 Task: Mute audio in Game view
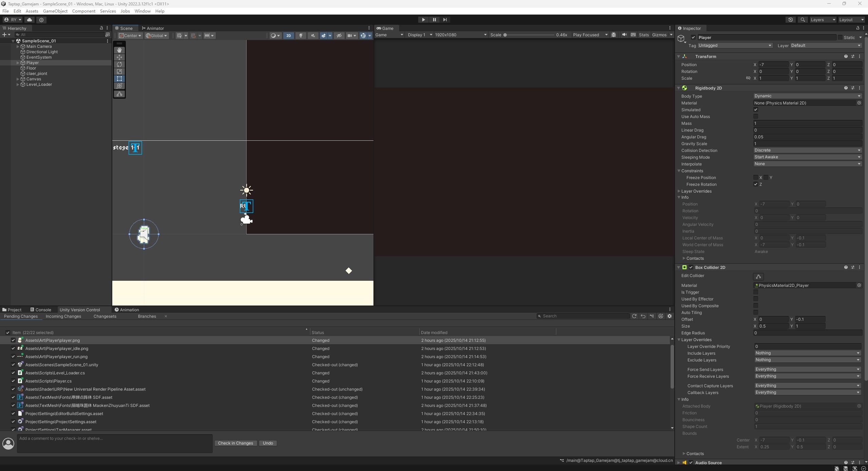click(x=624, y=35)
